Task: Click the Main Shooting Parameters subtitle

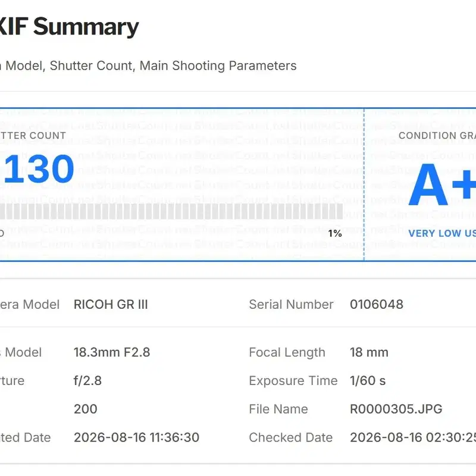Action: pos(218,65)
